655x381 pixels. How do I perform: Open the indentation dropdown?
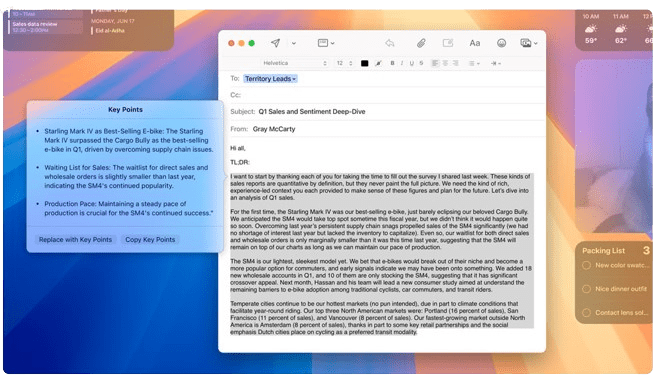tap(496, 63)
